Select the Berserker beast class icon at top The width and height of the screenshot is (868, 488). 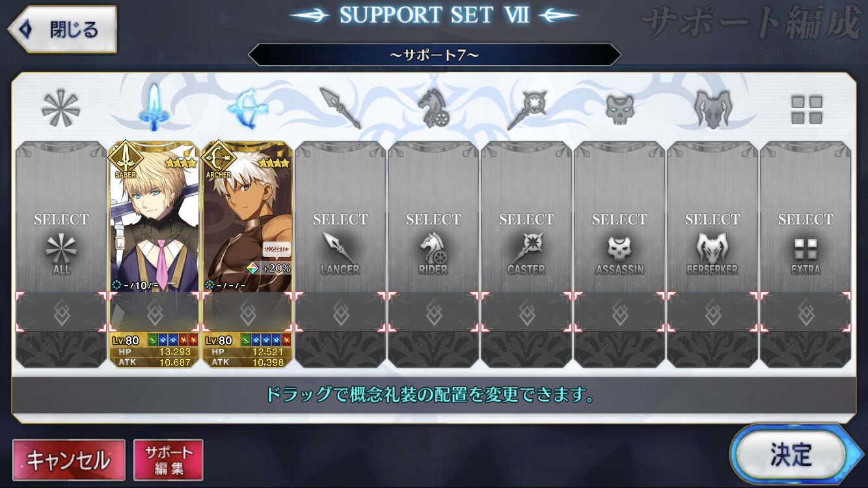712,109
